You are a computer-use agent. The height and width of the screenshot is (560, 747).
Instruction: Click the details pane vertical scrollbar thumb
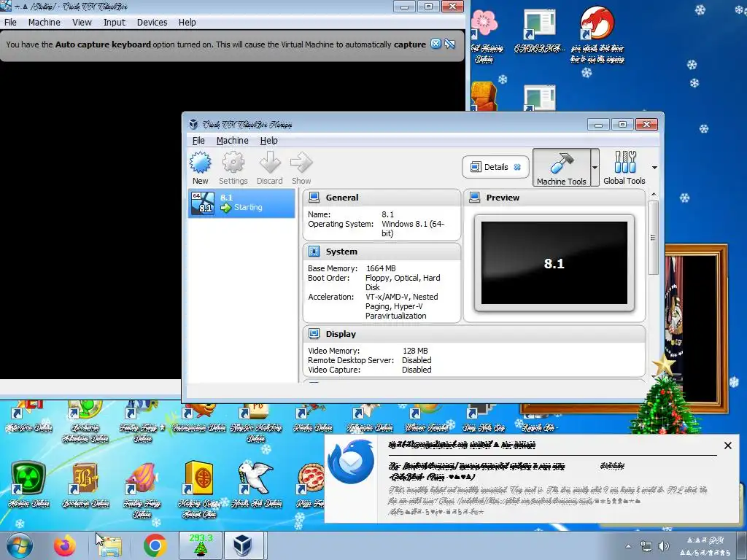[x=653, y=237]
